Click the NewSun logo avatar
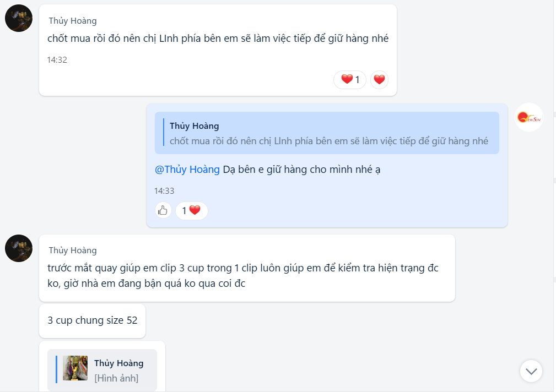 tap(529, 117)
